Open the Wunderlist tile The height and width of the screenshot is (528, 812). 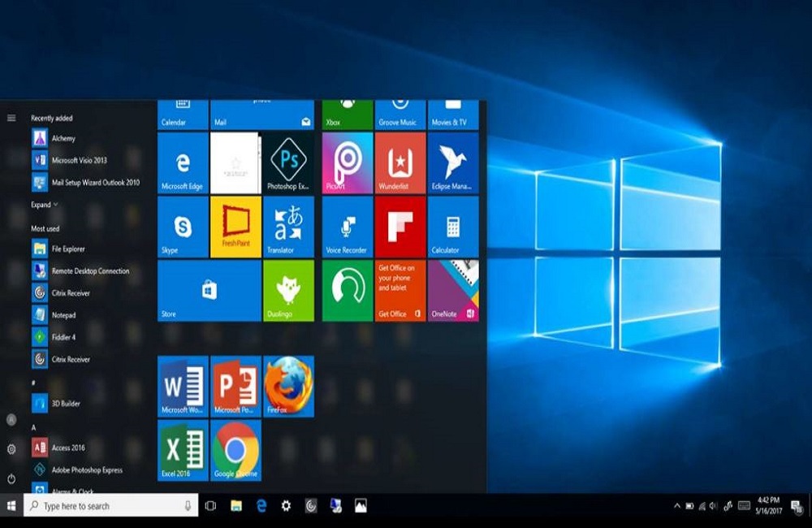coord(400,162)
